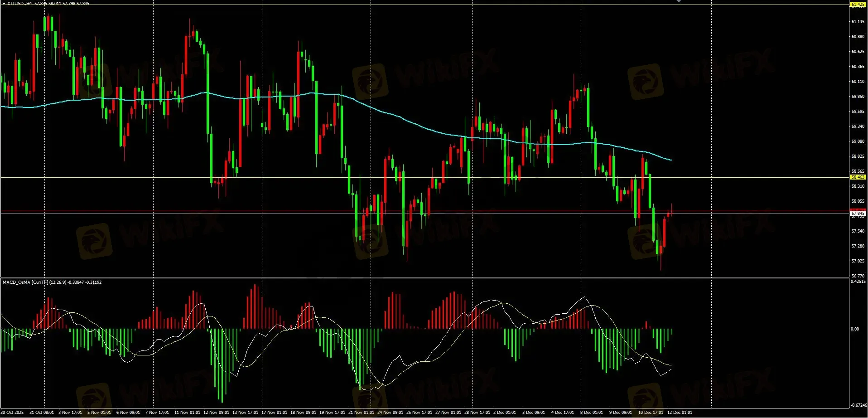Click the 12 Nov 09:01 time label
This screenshot has width=868, height=418.
coord(216,413)
